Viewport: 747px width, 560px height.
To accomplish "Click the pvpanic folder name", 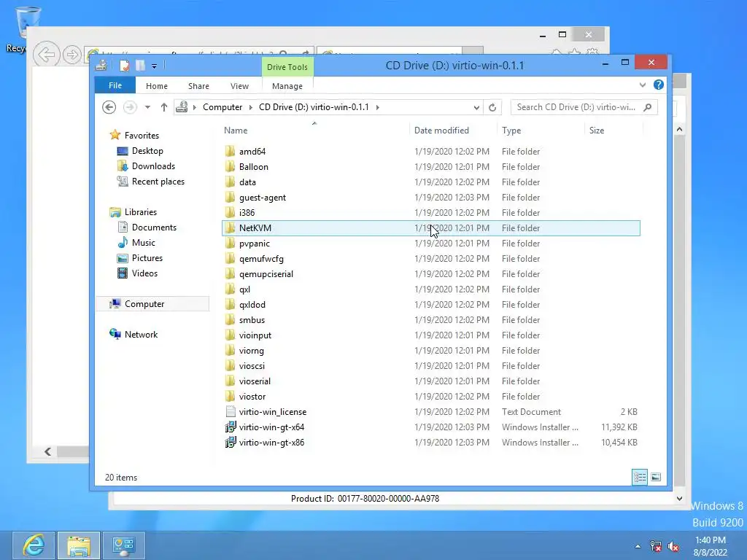I will [255, 244].
